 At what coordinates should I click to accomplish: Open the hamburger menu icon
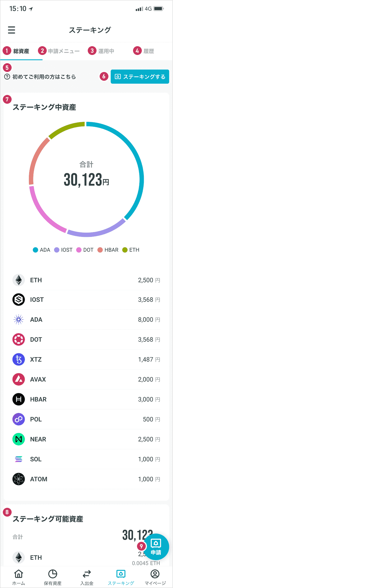[x=12, y=30]
